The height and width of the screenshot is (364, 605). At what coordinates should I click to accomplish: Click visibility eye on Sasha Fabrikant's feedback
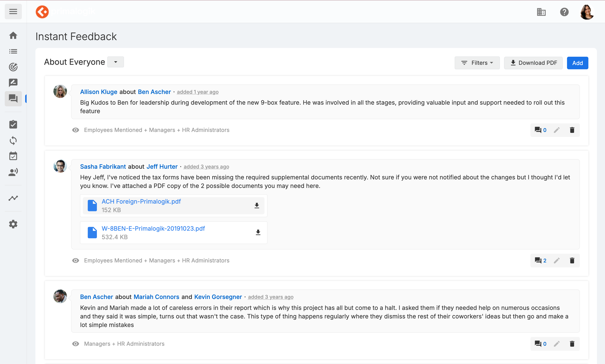point(76,261)
